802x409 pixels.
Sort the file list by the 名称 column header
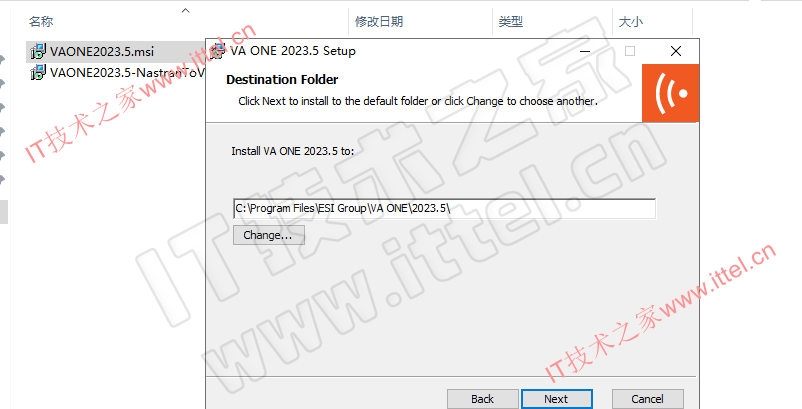click(x=41, y=21)
